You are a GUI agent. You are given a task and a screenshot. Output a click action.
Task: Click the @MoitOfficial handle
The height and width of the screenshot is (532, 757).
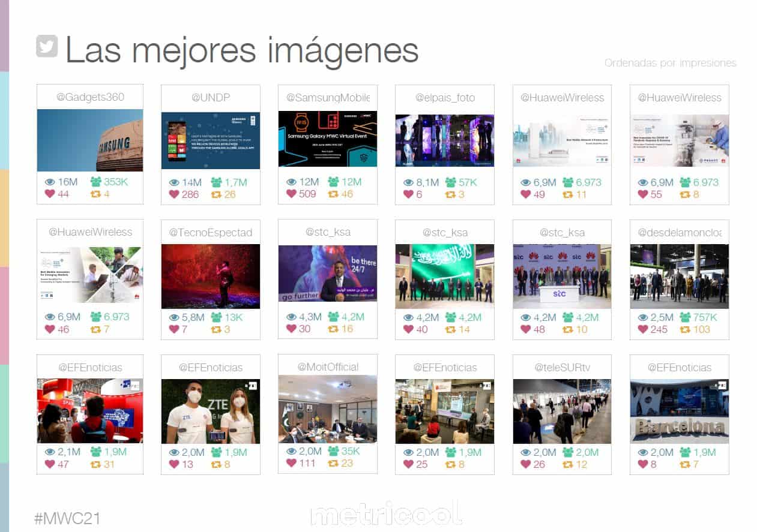328,366
